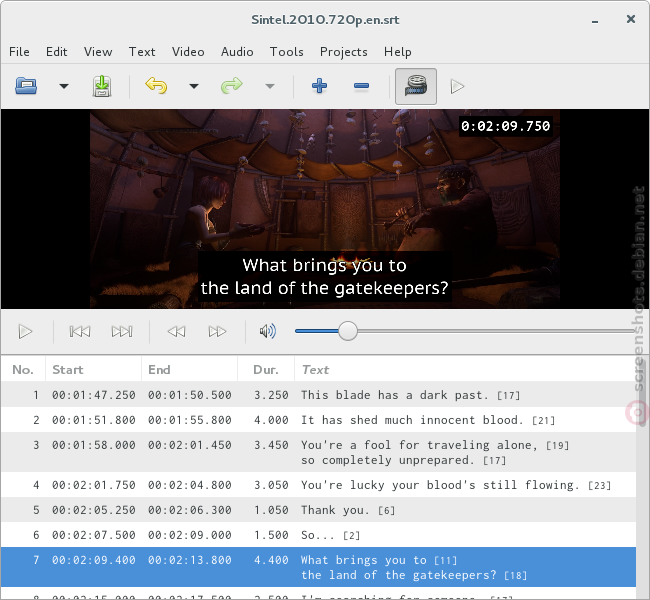This screenshot has width=650, height=600.
Task: Click the Text column header
Action: click(465, 369)
